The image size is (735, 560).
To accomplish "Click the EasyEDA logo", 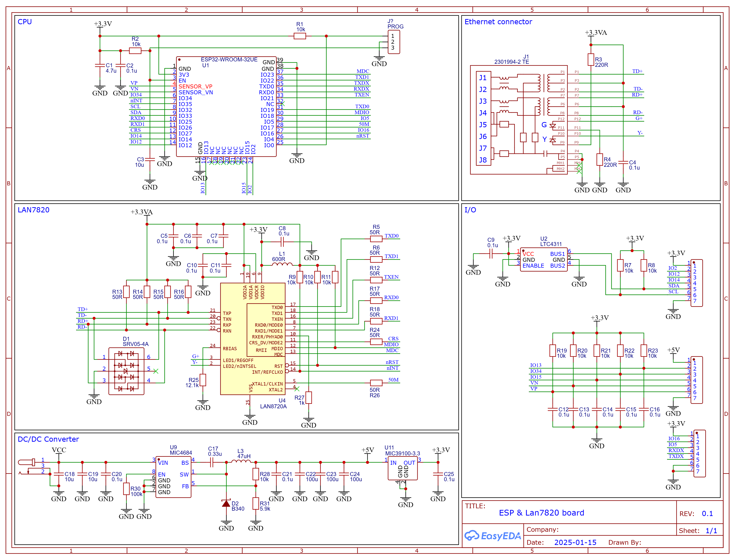I will point(492,536).
